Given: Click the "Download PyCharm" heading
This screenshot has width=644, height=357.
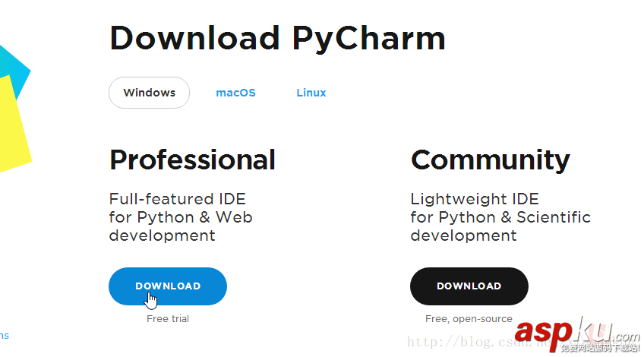Looking at the screenshot, I should pyautogui.click(x=278, y=39).
